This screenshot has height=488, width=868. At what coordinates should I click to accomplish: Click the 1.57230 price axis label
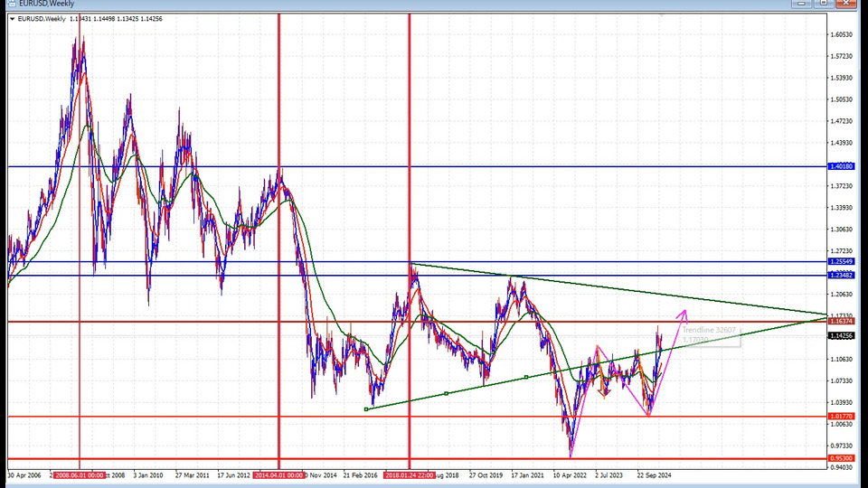point(841,56)
